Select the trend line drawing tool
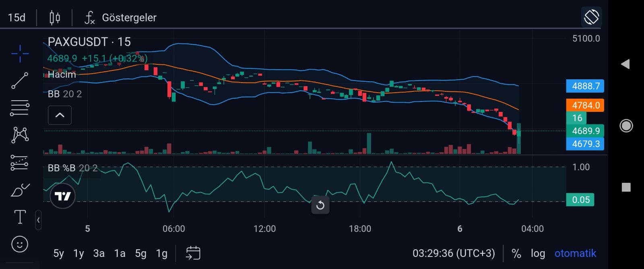 (x=20, y=81)
